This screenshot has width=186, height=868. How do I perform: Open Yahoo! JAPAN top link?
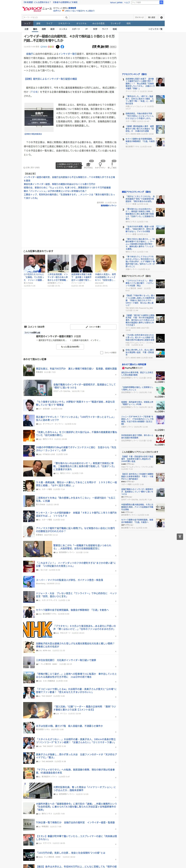coord(116,2)
